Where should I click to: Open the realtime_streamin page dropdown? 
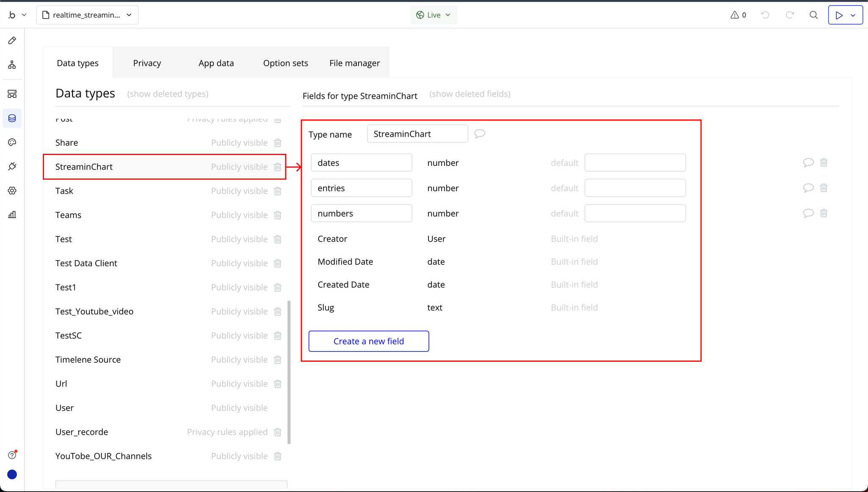point(87,15)
